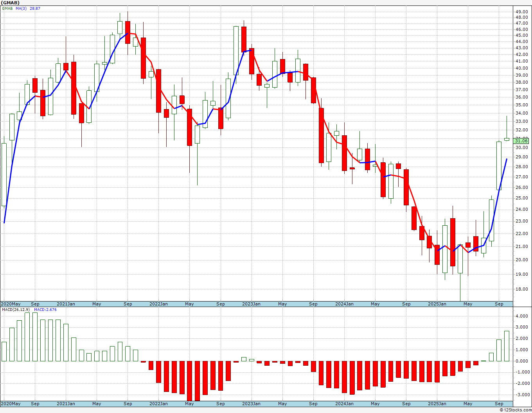Select 2022Jan on the MACD panel date axis
This screenshot has height=413, width=532.
click(x=158, y=404)
